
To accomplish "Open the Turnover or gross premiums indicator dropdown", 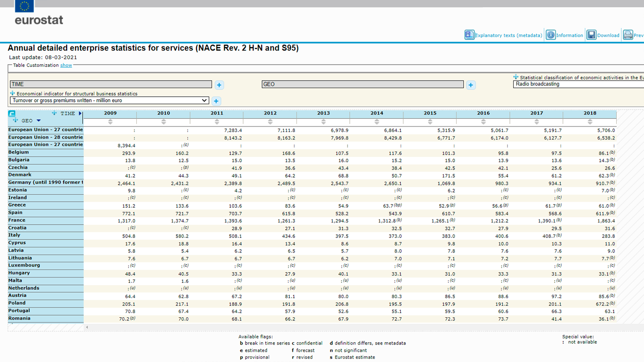I will point(109,100).
